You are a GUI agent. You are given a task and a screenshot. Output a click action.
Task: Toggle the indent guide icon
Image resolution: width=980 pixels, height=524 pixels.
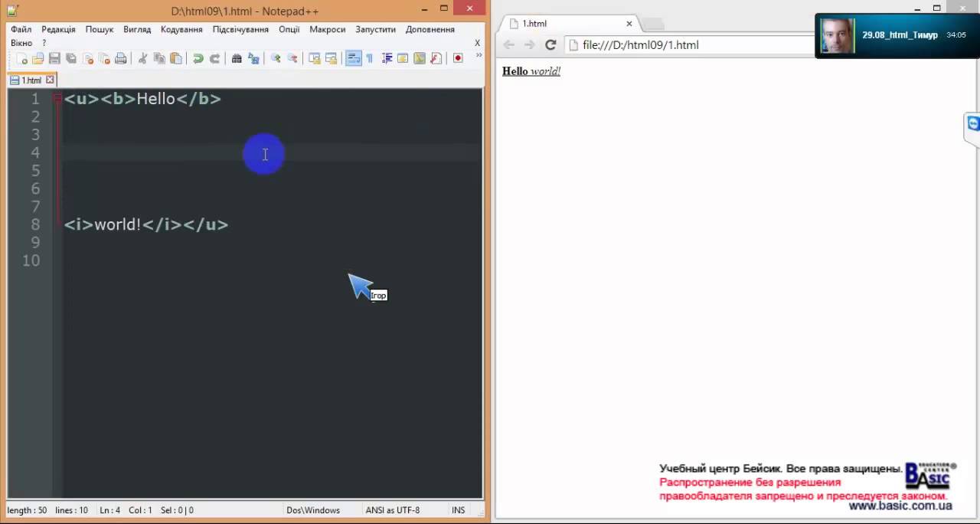click(x=387, y=58)
